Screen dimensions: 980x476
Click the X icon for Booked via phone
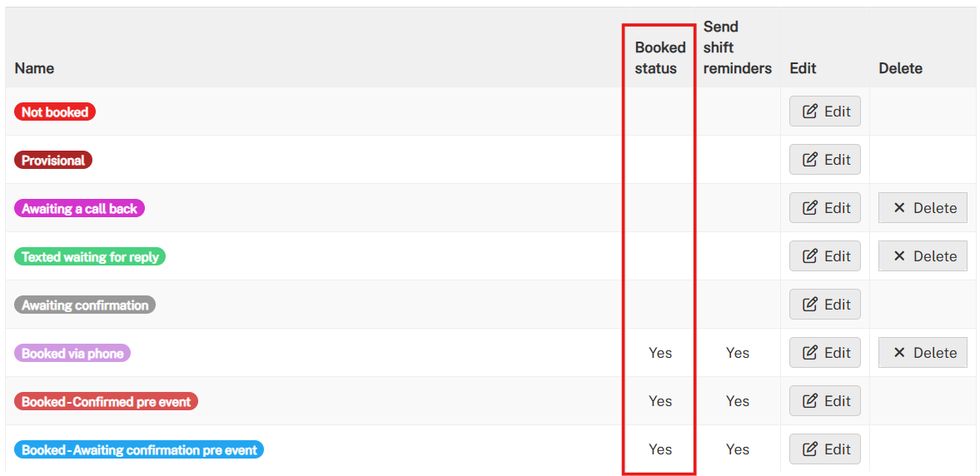point(899,353)
